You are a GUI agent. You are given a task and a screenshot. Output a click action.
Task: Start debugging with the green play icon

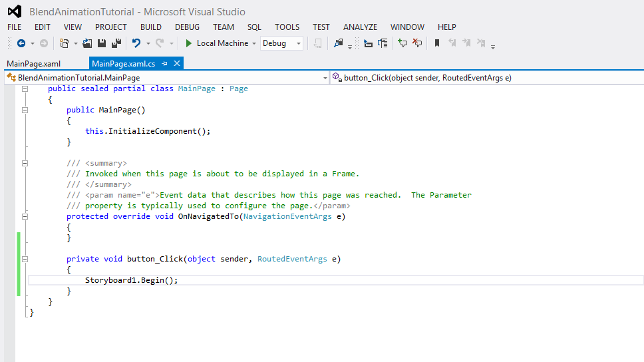(188, 43)
